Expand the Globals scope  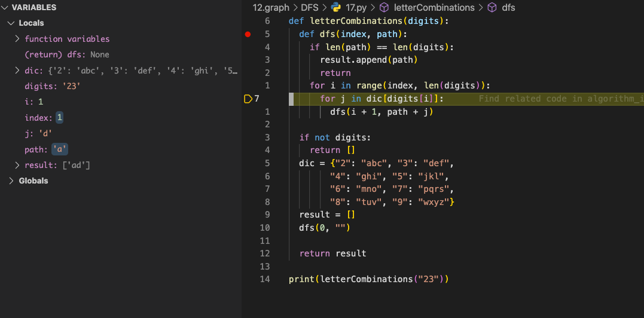coord(11,181)
